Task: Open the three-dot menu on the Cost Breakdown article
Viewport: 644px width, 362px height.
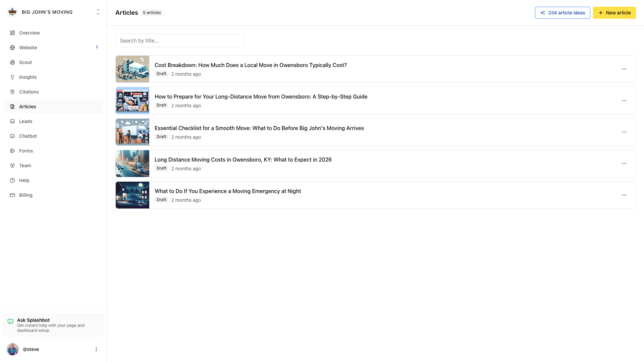Action: [624, 69]
